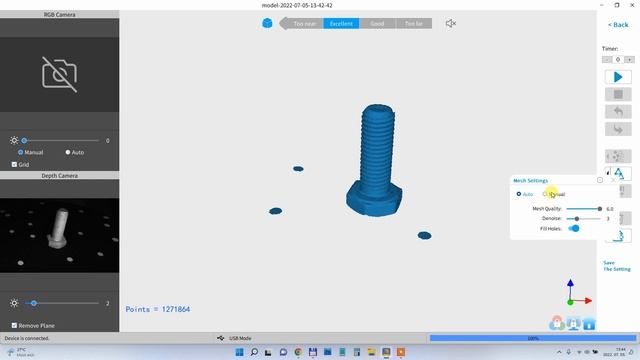Increase the Timer with plus button

[629, 60]
